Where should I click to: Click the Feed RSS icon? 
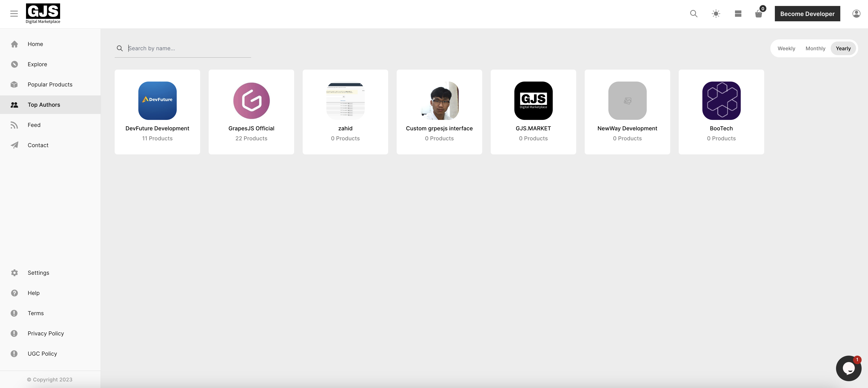click(x=14, y=125)
